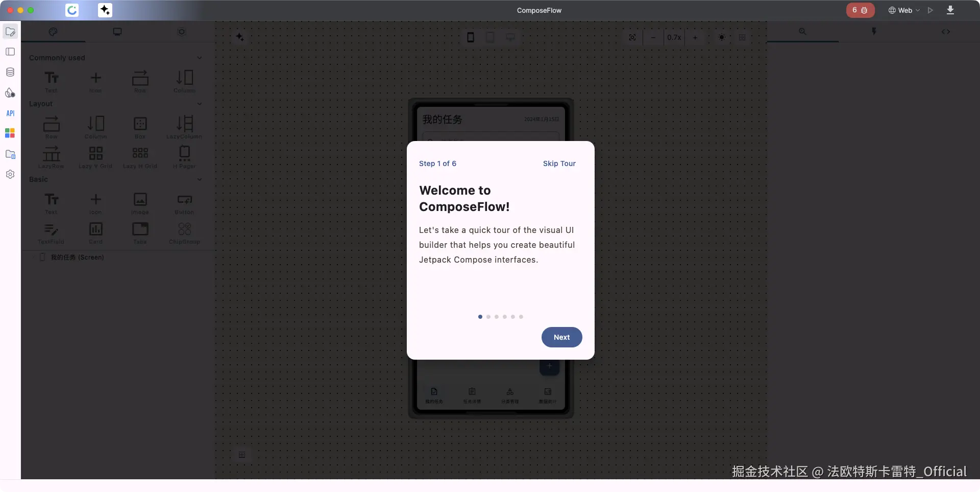Choose the phone device preview

pos(471,37)
